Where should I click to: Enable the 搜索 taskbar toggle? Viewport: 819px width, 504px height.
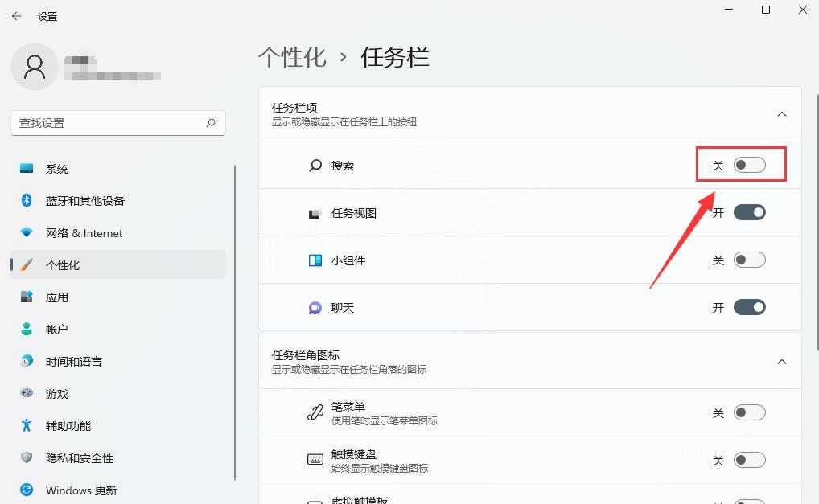coord(749,164)
